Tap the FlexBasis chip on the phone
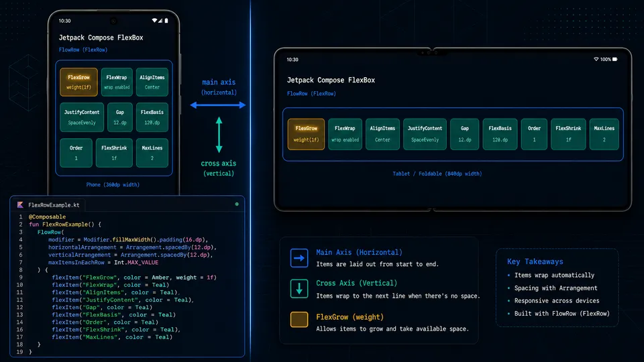This screenshot has width=644, height=362. click(152, 117)
